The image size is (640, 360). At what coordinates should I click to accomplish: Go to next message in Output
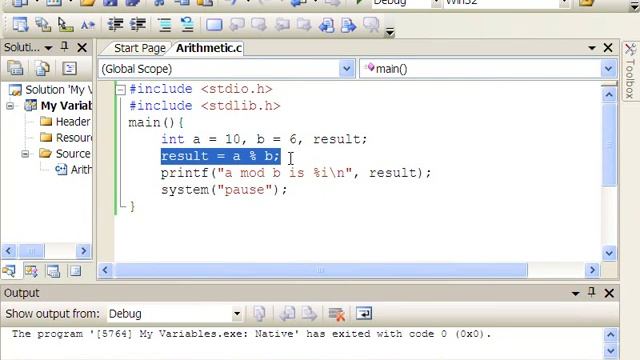[309, 313]
